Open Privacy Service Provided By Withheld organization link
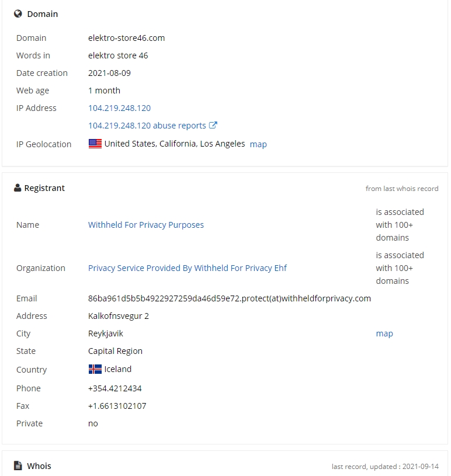This screenshot has width=451, height=476. click(x=188, y=268)
